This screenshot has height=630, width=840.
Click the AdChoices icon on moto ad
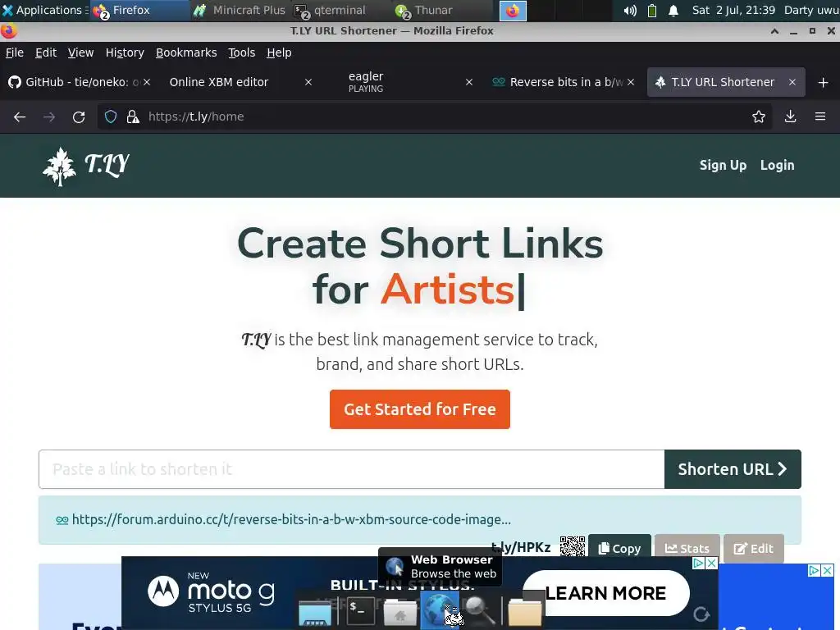699,563
